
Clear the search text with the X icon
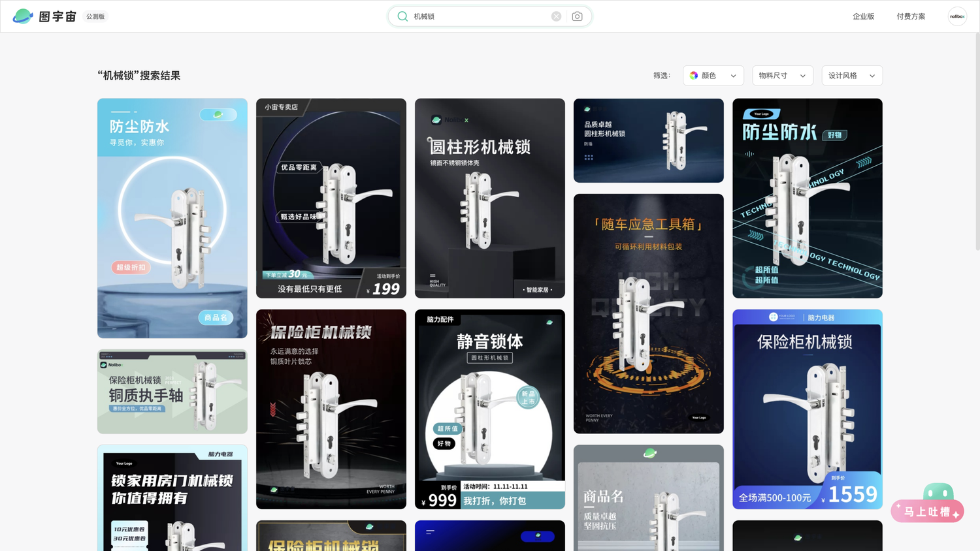click(556, 16)
